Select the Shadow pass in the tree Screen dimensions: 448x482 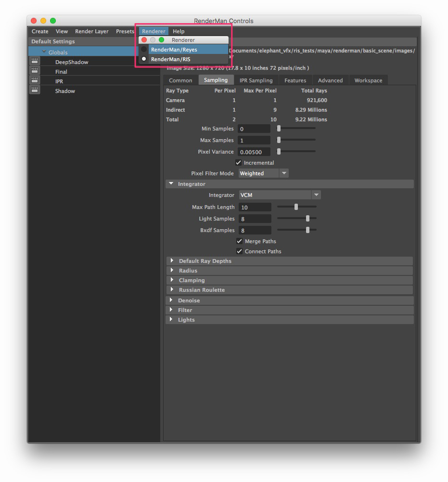pyautogui.click(x=65, y=91)
